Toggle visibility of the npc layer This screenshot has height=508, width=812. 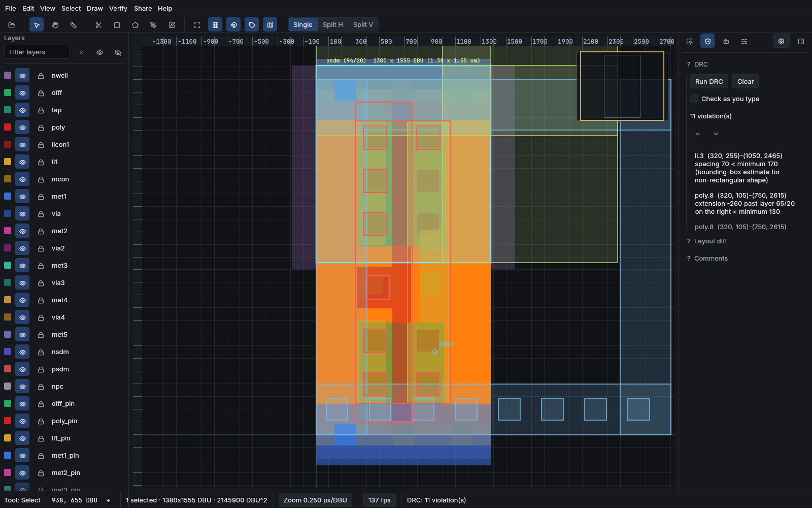click(22, 387)
